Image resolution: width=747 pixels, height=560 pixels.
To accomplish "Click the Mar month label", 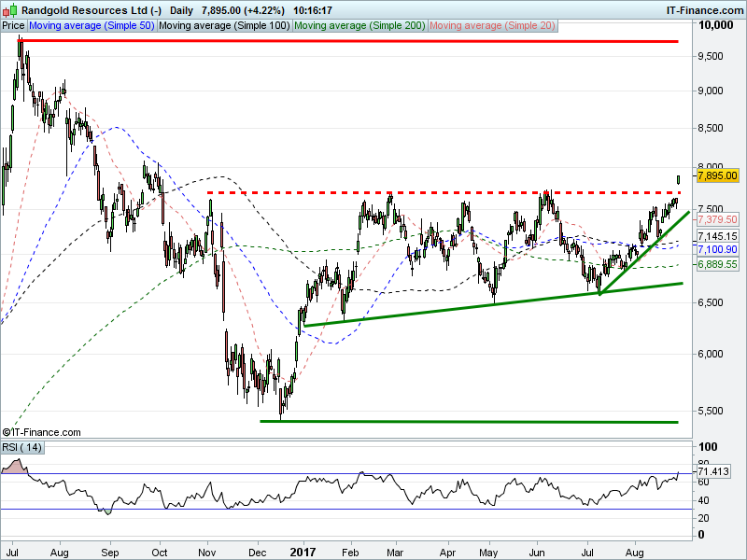I will (x=395, y=553).
